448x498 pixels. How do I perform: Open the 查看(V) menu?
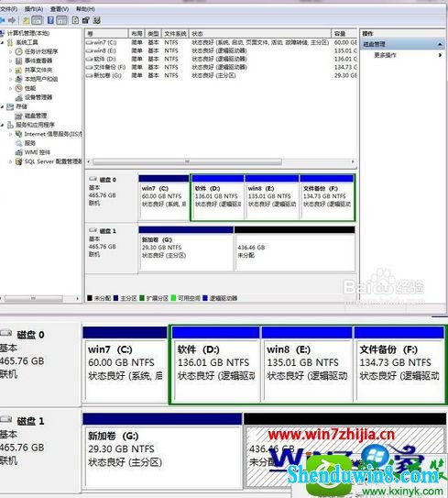click(60, 9)
